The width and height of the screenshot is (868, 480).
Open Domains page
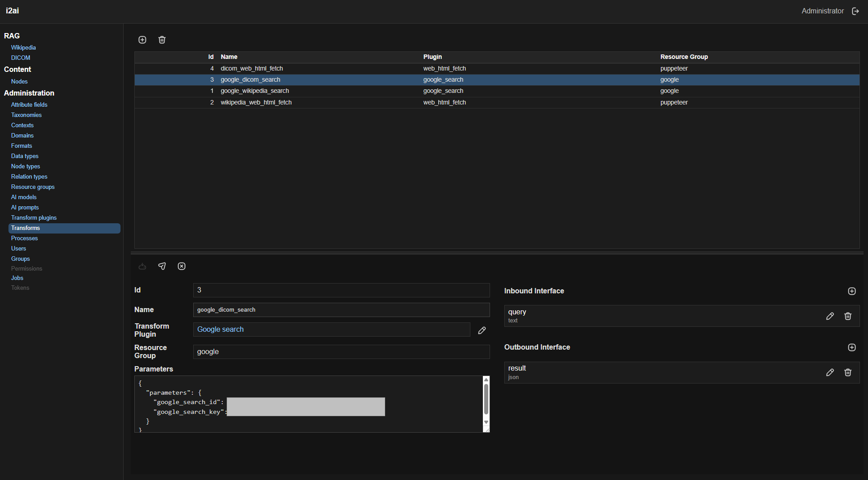pyautogui.click(x=22, y=135)
